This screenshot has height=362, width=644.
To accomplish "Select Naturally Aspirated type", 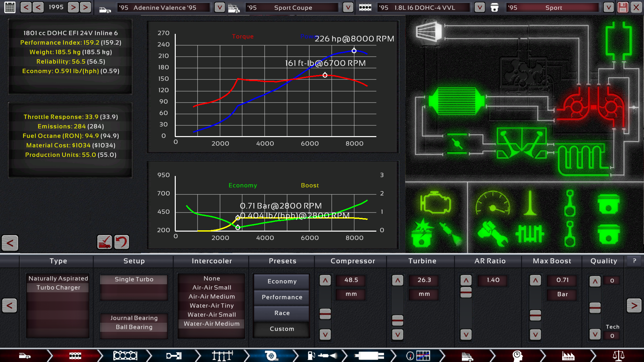I will pos(58,278).
